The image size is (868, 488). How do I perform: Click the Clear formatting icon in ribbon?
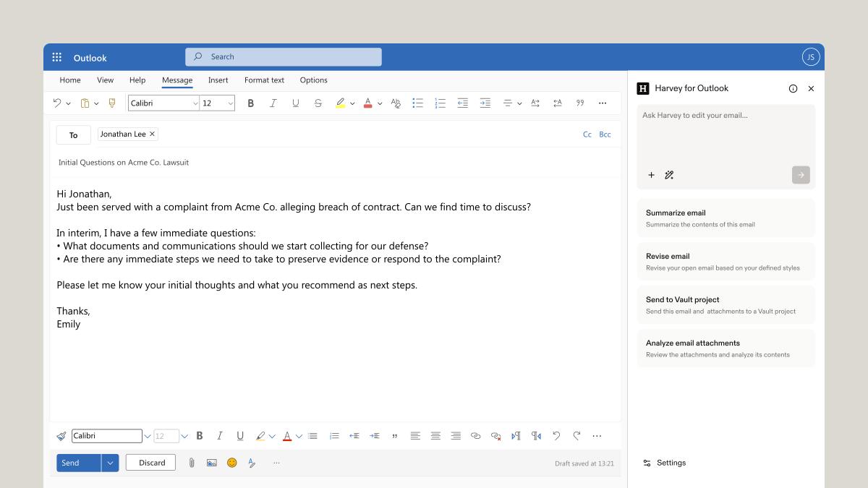(396, 103)
